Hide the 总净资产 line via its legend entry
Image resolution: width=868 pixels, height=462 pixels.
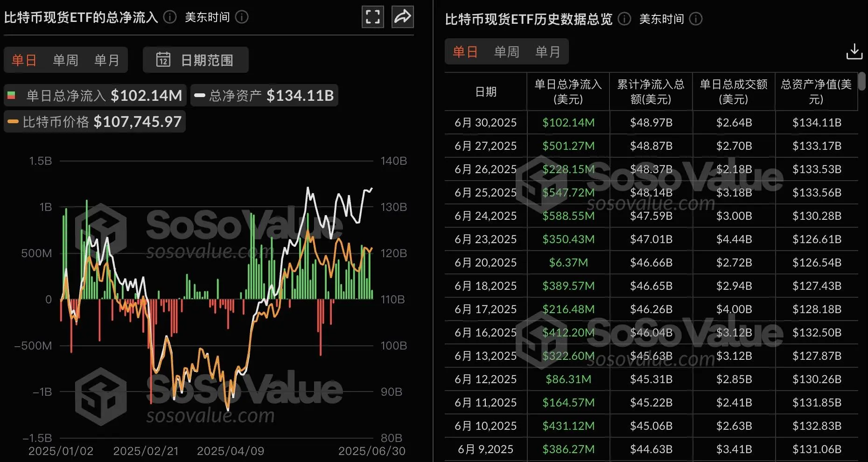(x=264, y=95)
